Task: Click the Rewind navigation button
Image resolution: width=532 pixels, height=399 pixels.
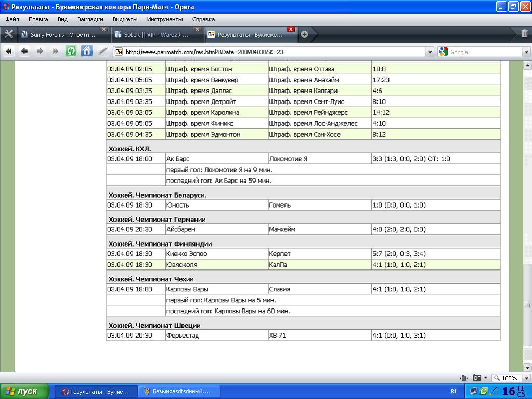Action: 9,51
